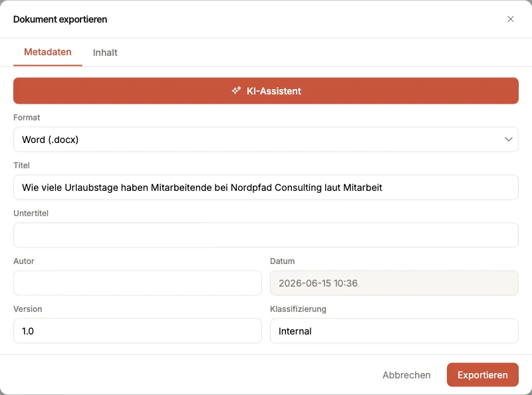Screen dimensions: 532x395
Task: Open the Inhalt tab
Action: click(x=105, y=53)
